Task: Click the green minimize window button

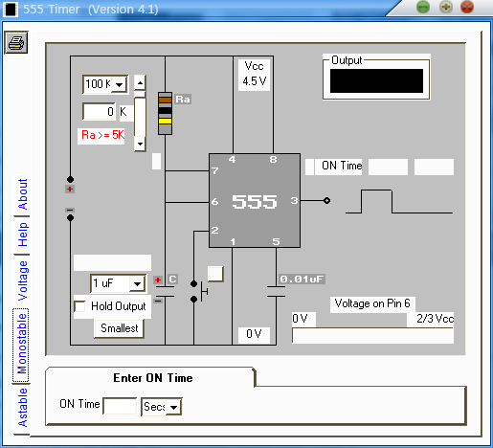Action: (423, 7)
